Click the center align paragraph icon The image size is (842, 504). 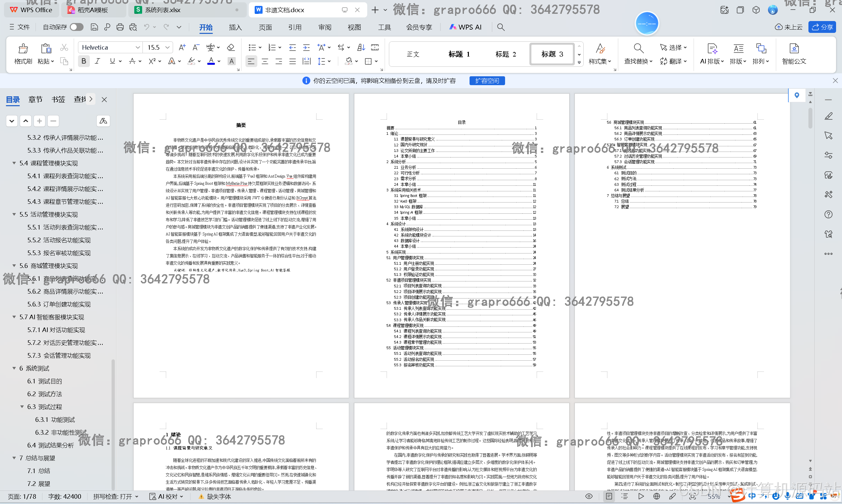tap(265, 61)
